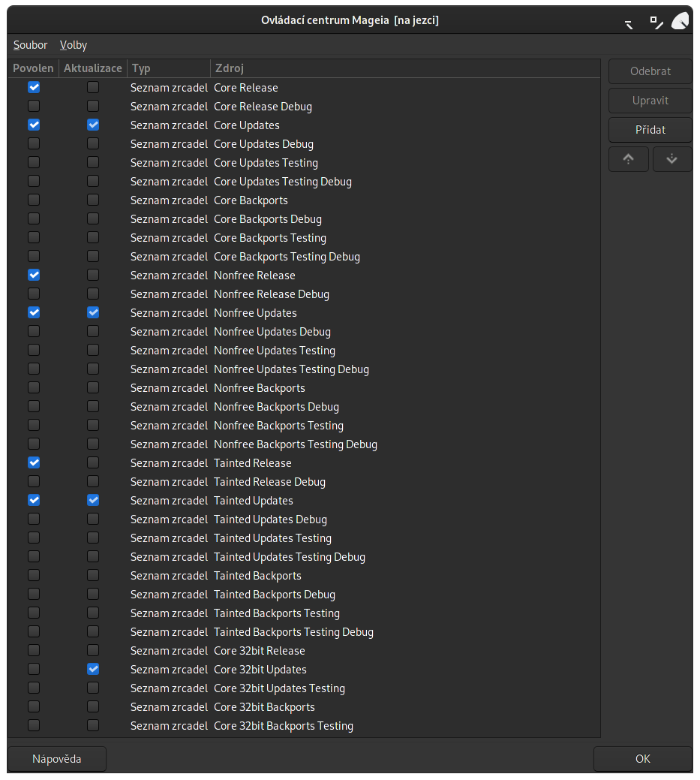This screenshot has height=780, width=700.
Task: Confirm with the OK button
Action: (643, 759)
